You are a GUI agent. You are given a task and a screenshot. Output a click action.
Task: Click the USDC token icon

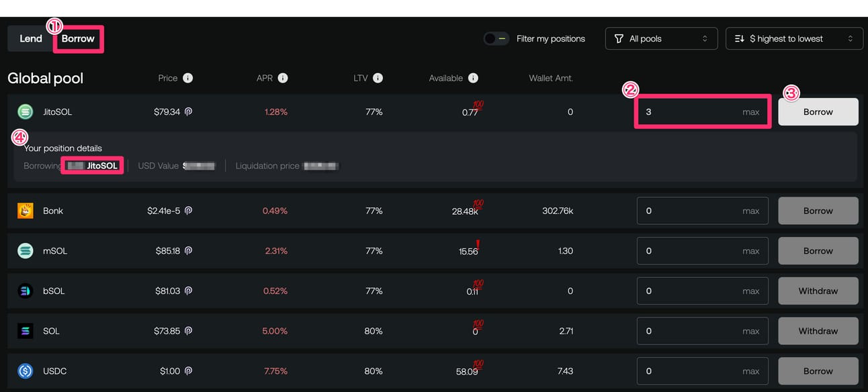(26, 371)
